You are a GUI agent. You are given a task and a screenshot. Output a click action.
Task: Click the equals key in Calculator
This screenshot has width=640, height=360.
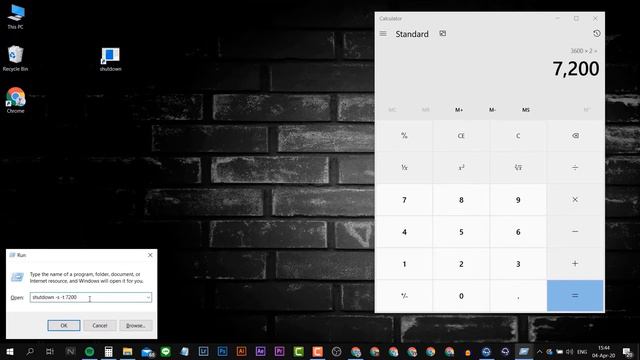click(575, 296)
